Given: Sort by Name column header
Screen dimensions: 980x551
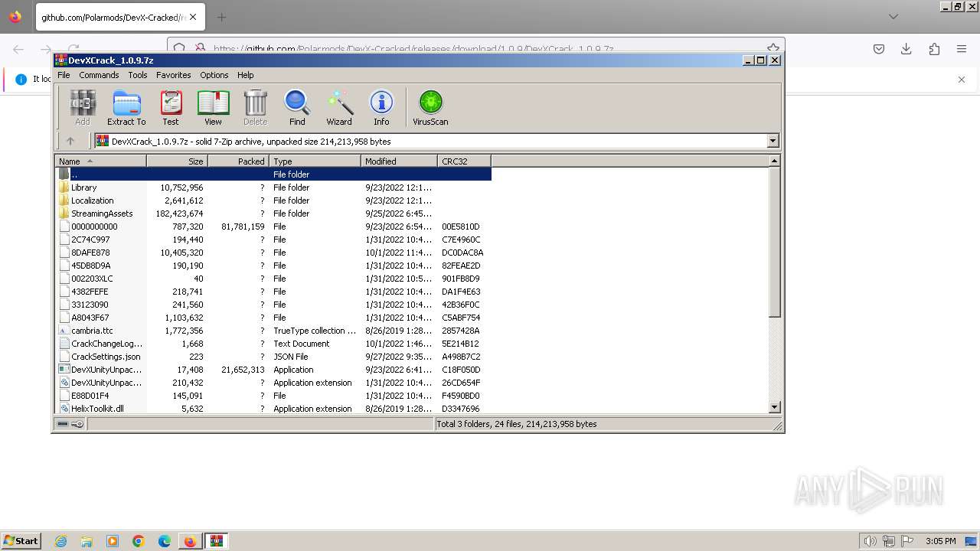Looking at the screenshot, I should [x=100, y=161].
